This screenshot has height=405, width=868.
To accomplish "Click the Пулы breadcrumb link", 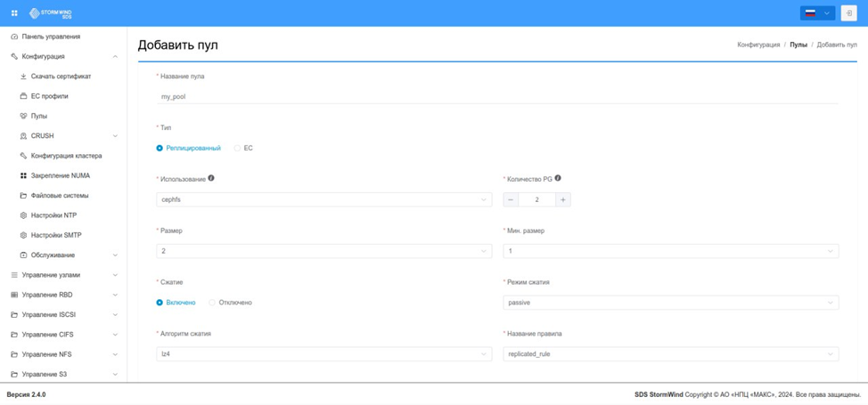I will point(798,45).
